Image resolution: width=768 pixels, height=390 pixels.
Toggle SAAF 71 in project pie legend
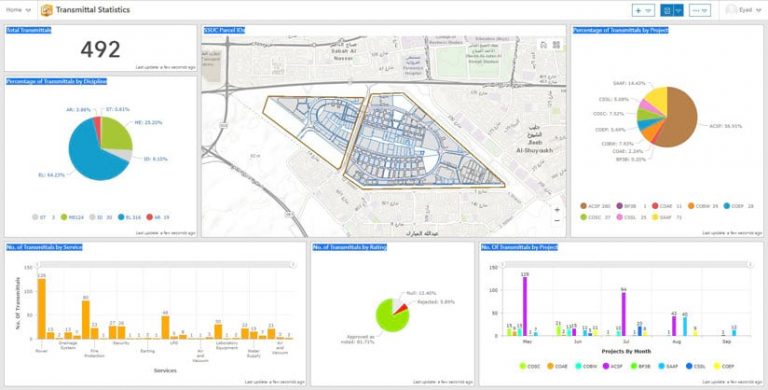(667, 217)
